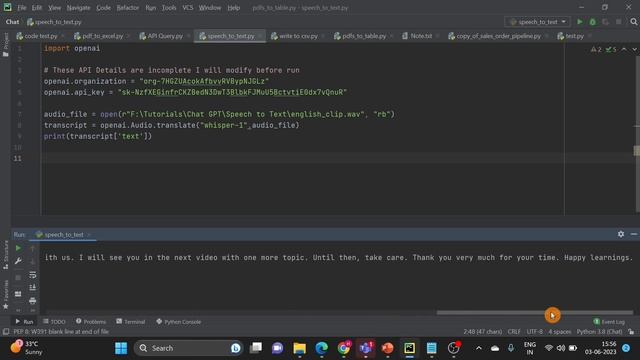The image size is (640, 360).
Task: Open the Structure tool window sidebar button
Action: tap(5, 255)
